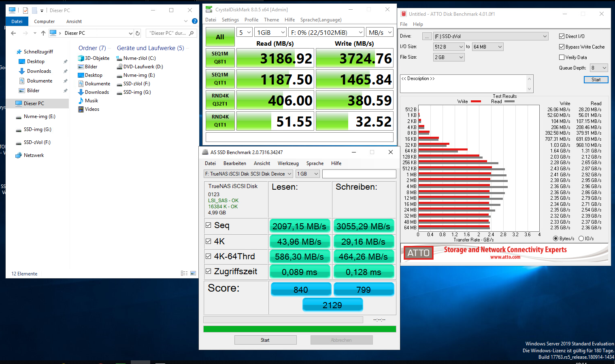Click Start button in AS SSD
This screenshot has width=615, height=364.
tap(265, 340)
